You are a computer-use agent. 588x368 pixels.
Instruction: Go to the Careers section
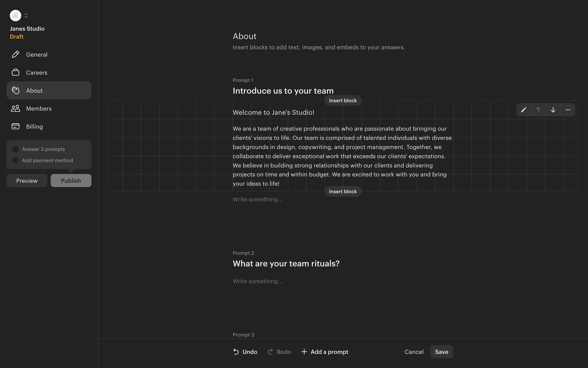click(37, 73)
